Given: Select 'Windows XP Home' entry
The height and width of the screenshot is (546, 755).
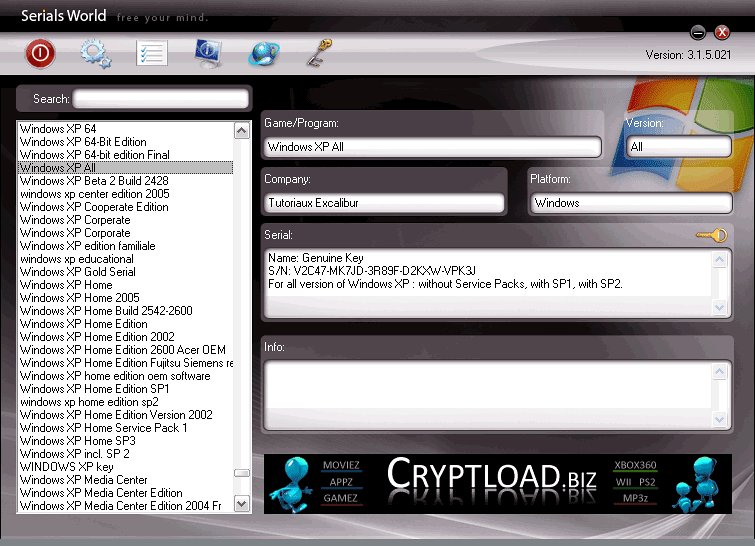Looking at the screenshot, I should coord(126,285).
